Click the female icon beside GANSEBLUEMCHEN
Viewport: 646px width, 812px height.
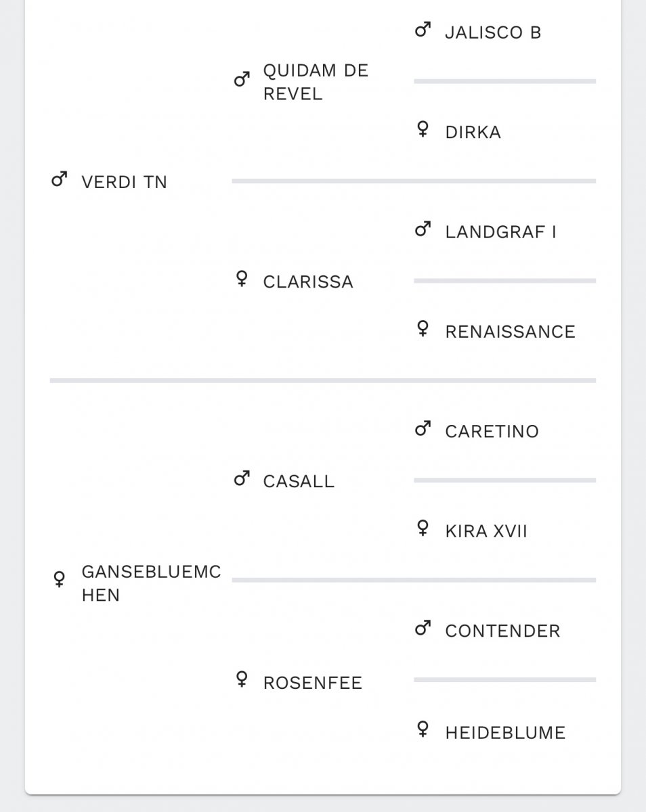tap(60, 579)
